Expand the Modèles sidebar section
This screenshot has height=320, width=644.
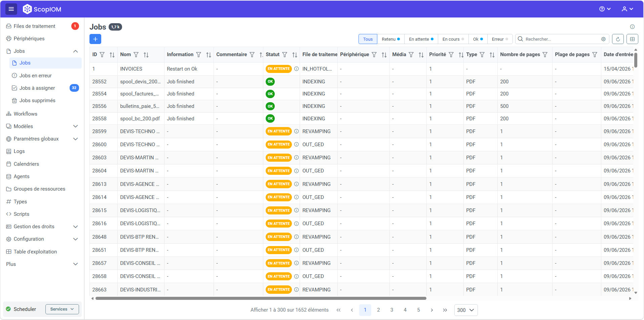pos(75,126)
